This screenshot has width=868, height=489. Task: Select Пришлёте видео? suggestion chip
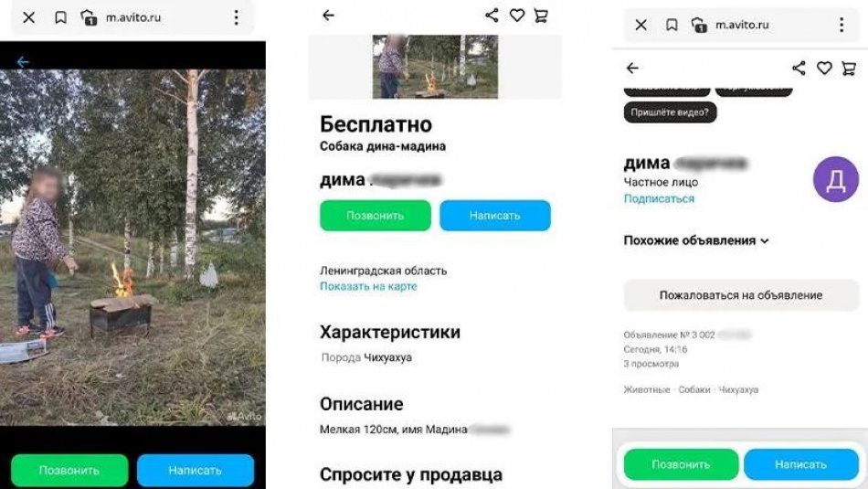(x=670, y=112)
